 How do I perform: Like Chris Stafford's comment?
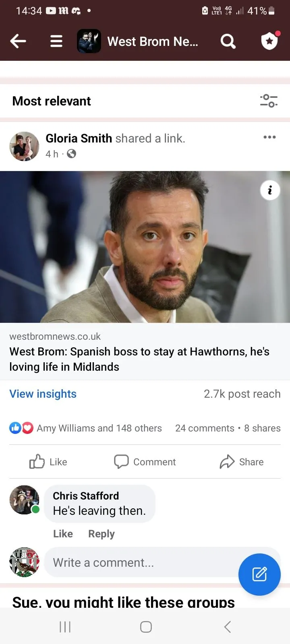coord(63,534)
